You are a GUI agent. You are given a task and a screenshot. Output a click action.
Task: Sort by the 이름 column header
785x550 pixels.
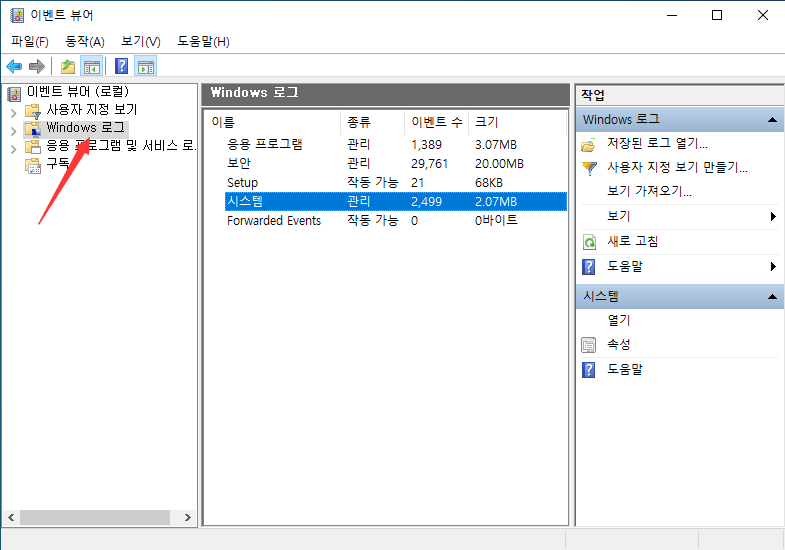tap(273, 122)
